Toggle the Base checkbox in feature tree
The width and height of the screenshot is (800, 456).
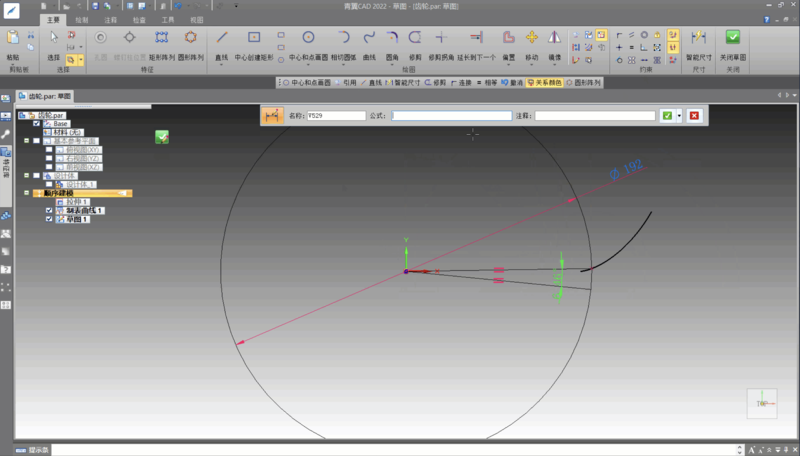click(37, 123)
